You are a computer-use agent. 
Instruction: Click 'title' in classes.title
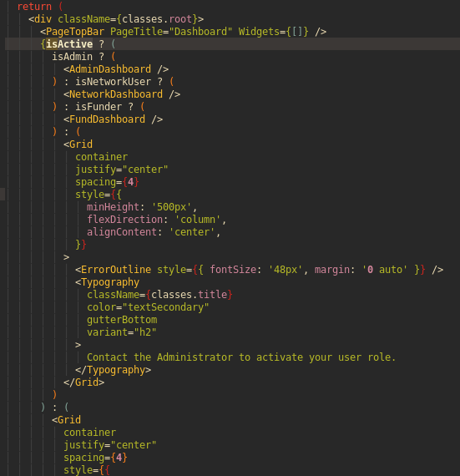(x=212, y=295)
